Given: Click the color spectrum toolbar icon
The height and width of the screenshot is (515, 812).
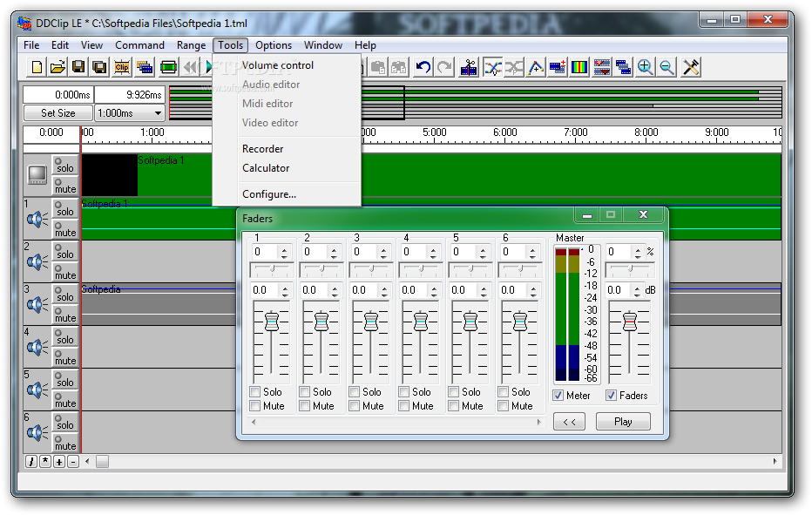Looking at the screenshot, I should [x=579, y=67].
